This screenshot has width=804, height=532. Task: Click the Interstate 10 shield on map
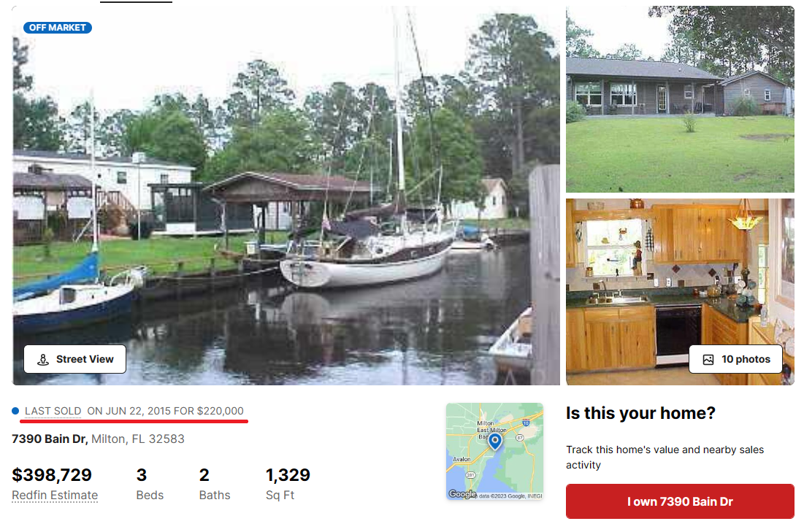coord(526,423)
